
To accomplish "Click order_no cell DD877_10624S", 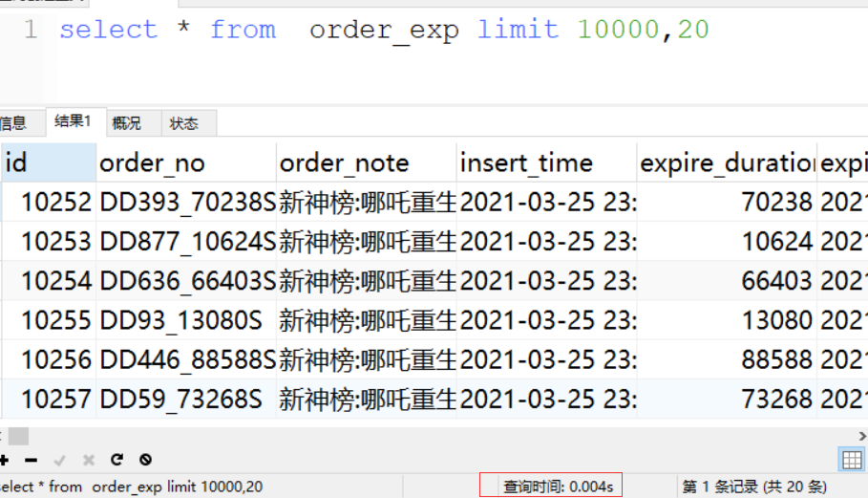I will (x=186, y=242).
